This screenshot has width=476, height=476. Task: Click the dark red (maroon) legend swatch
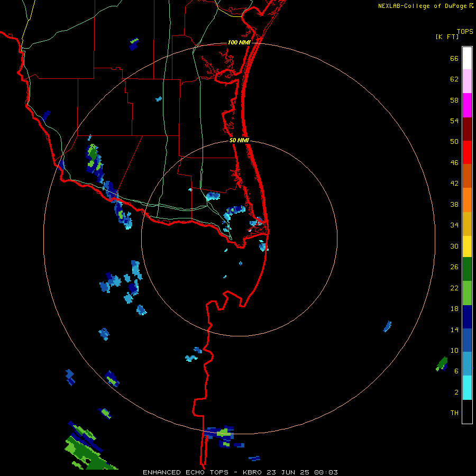[x=467, y=129]
